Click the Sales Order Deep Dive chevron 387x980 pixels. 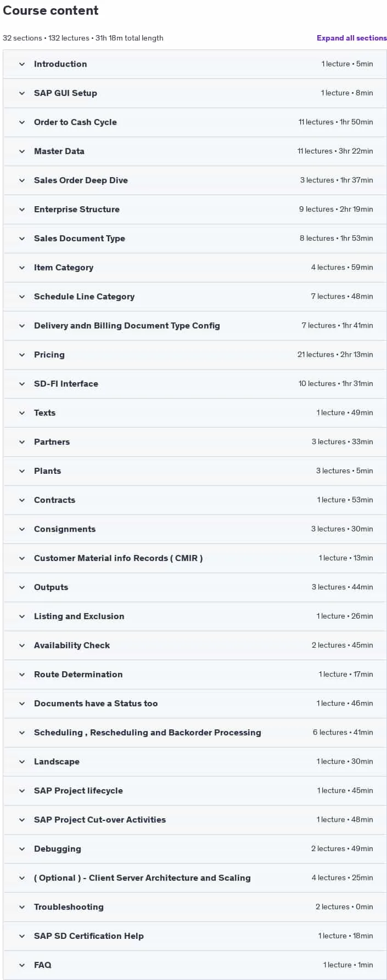pos(22,180)
